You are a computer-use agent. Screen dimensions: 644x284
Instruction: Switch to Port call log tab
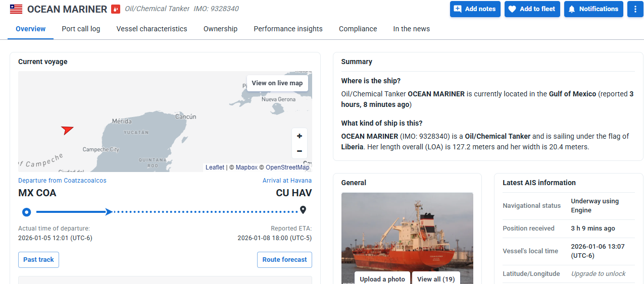(81, 29)
